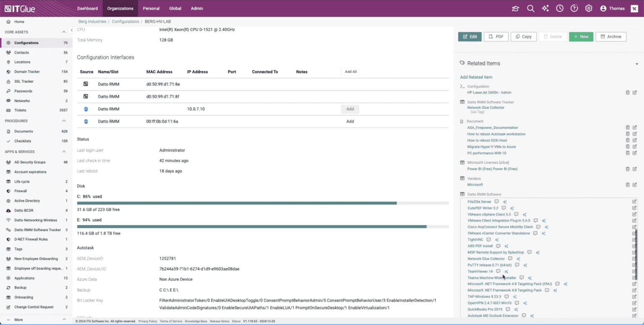Open the help question mark icon

574,8
